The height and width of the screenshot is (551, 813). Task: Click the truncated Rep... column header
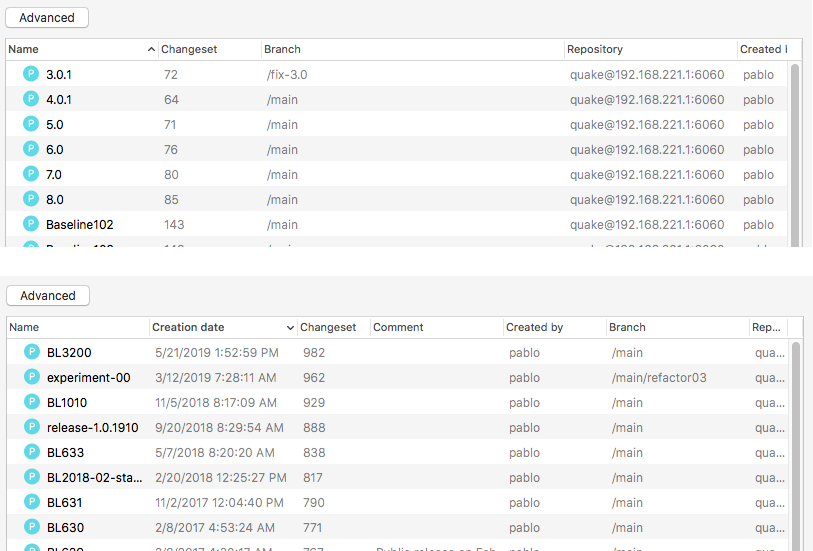point(768,327)
